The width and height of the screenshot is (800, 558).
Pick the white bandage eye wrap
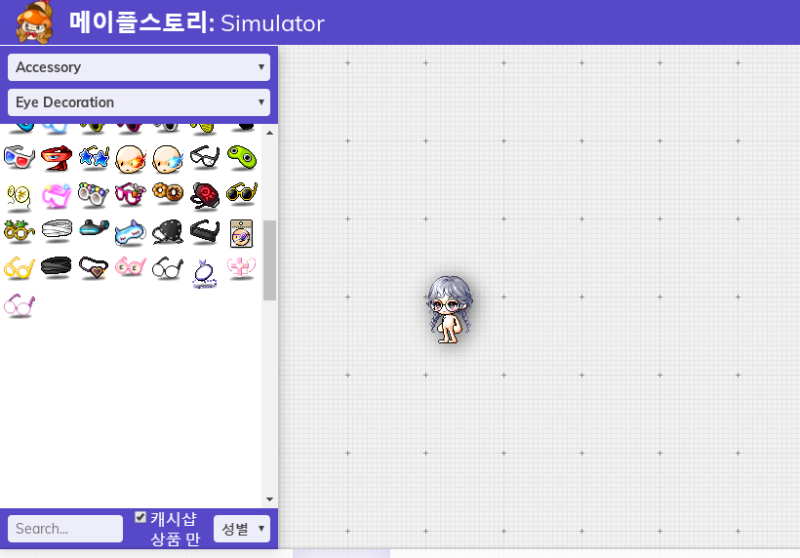click(56, 231)
